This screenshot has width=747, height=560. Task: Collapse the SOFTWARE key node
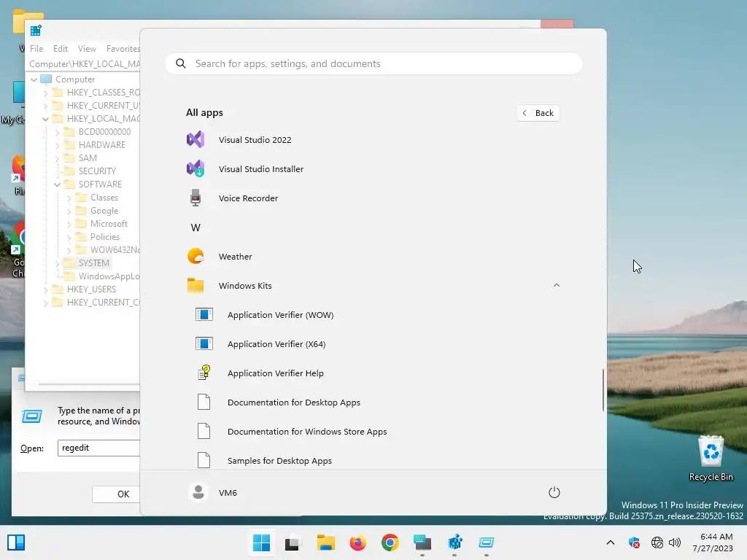(x=57, y=184)
